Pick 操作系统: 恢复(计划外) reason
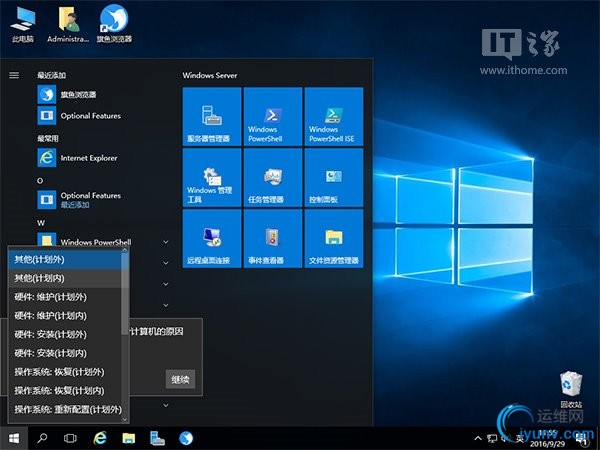The width and height of the screenshot is (600, 450). click(x=64, y=372)
